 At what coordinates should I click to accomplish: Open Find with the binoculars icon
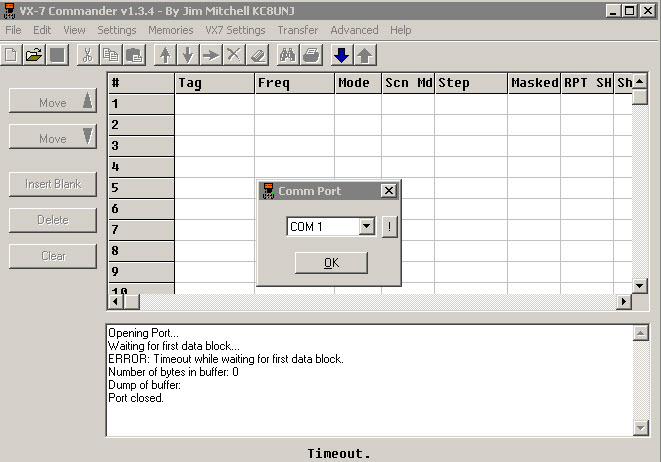(288, 55)
